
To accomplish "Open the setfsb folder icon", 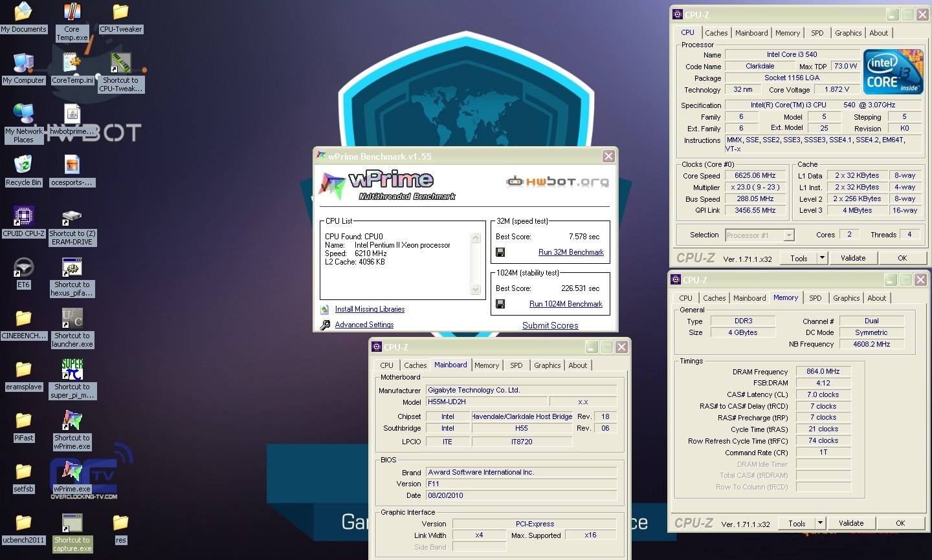I will [23, 477].
